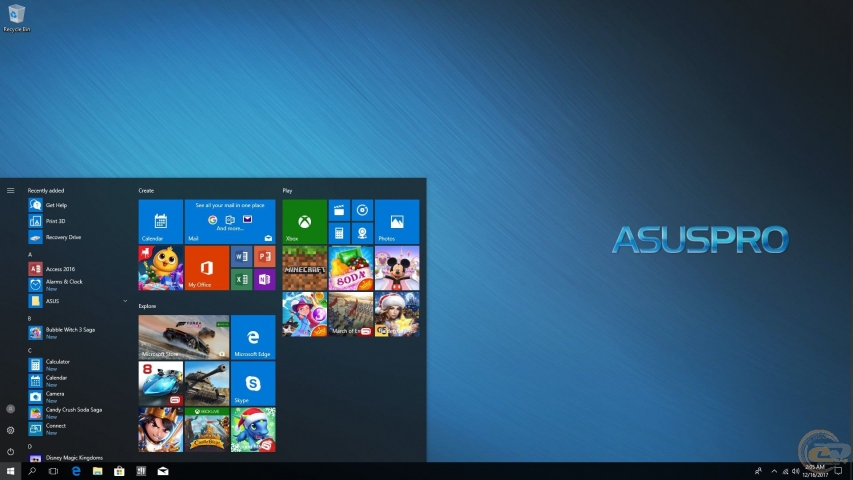Open the PowerPoint small tile
This screenshot has height=480, width=853.
pyautogui.click(x=264, y=256)
